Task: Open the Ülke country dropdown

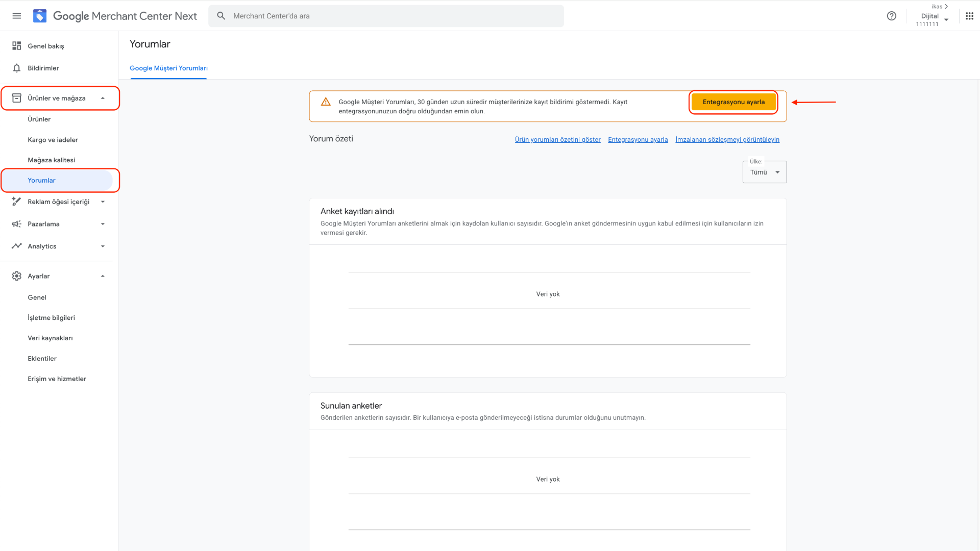Action: point(765,172)
